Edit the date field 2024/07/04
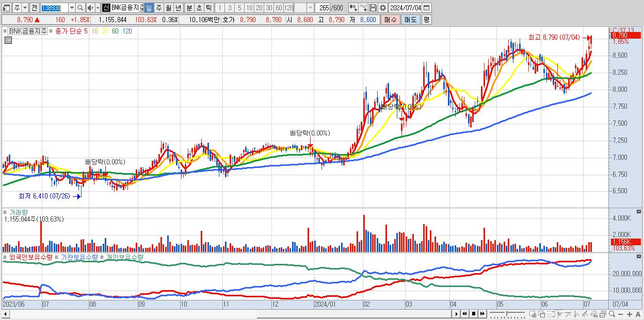Viewport: 644px width, 320px height. [406, 8]
